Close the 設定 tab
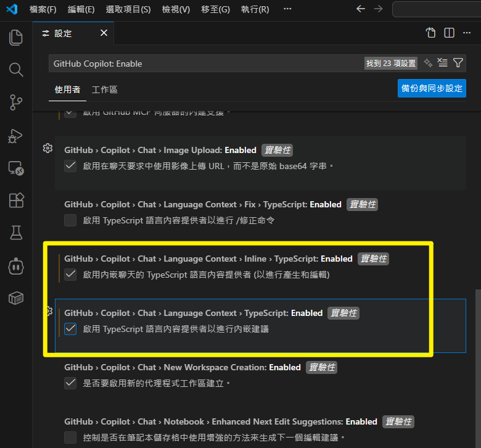Image resolution: width=481 pixels, height=448 pixels. [x=104, y=33]
